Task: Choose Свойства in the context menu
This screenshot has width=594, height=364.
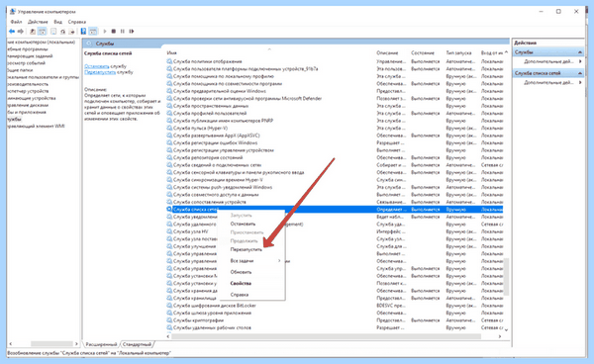Action: (x=241, y=284)
